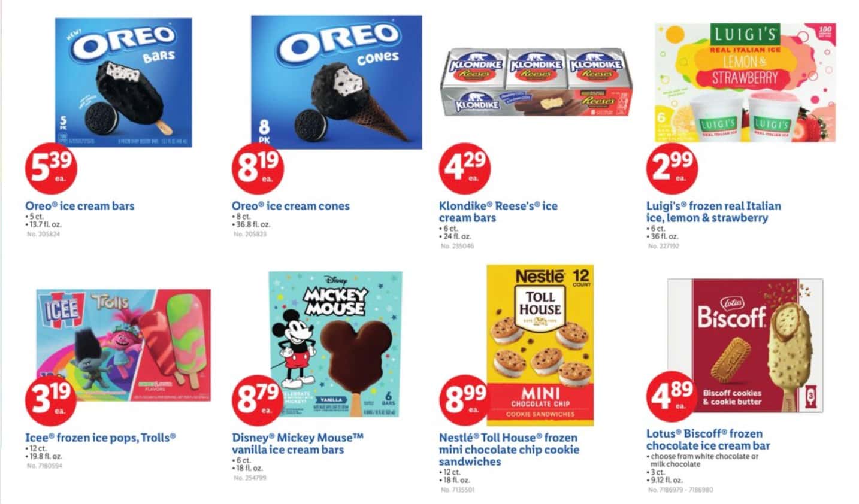Click the 5.39 red price badge
The height and width of the screenshot is (504, 859).
click(x=51, y=168)
